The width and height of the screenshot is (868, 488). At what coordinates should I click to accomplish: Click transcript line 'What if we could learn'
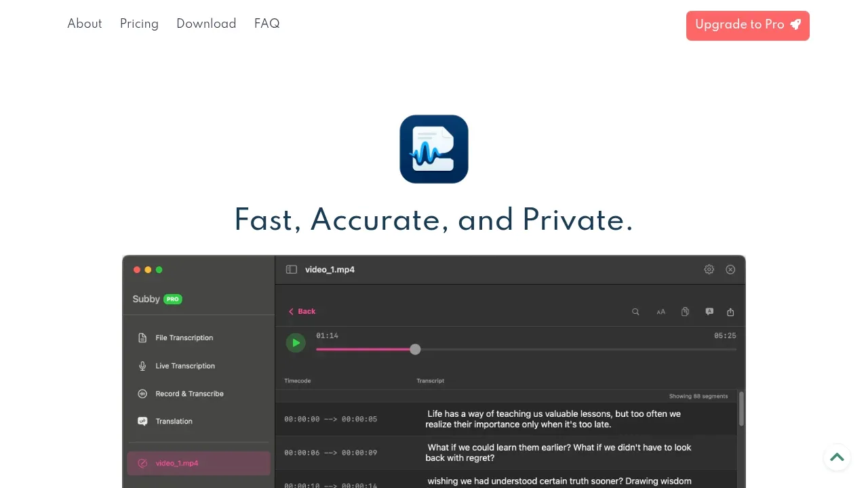point(558,453)
